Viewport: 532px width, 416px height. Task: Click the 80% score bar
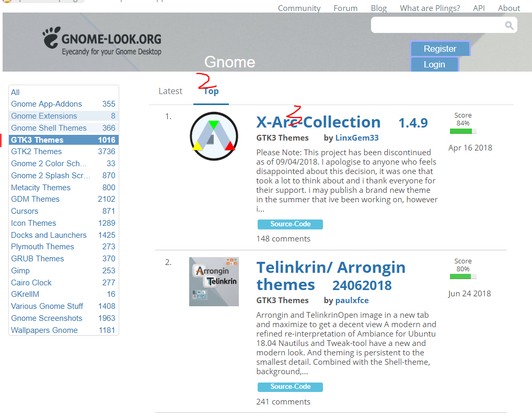click(463, 276)
